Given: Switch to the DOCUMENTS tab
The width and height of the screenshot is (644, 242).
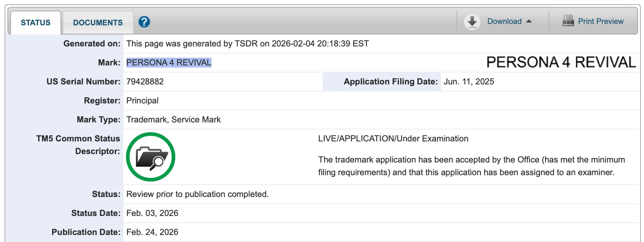Looking at the screenshot, I should [x=98, y=23].
